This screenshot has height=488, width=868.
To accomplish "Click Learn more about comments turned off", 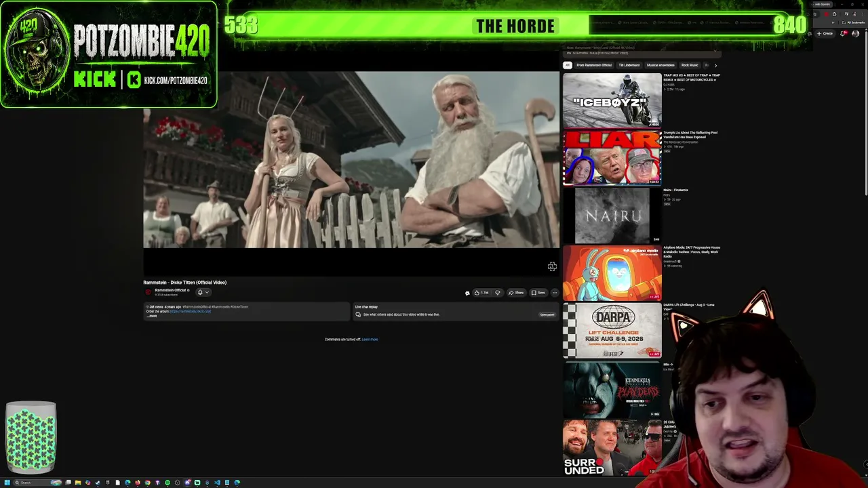I will (370, 340).
